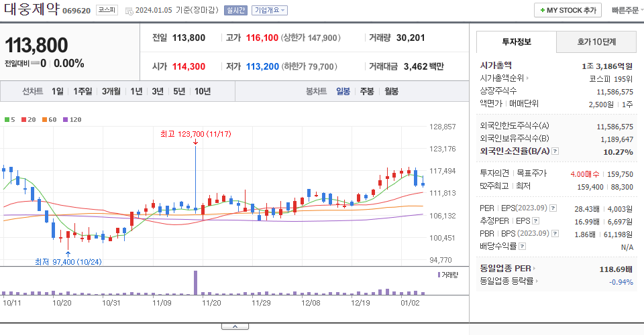The image size is (644, 335).
Task: Click the calendar clock icon beside the date
Action: tap(129, 11)
